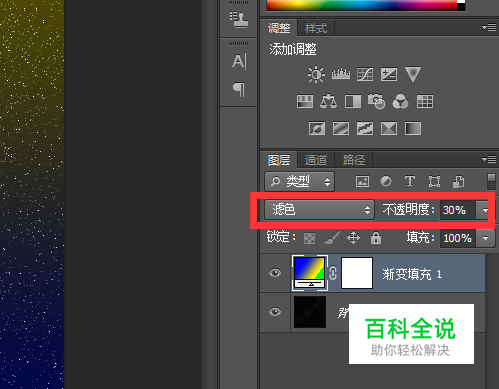499x389 pixels.
Task: Add an Invert adjustment
Action: [317, 128]
